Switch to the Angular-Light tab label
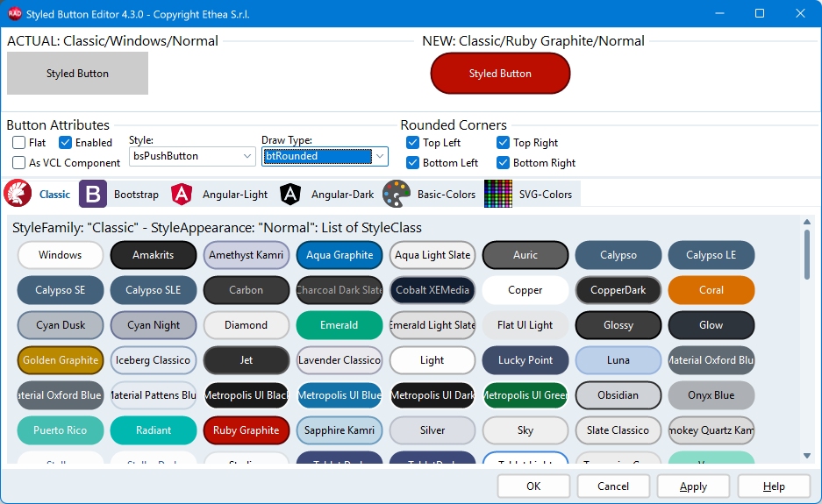822x504 pixels. pyautogui.click(x=235, y=195)
